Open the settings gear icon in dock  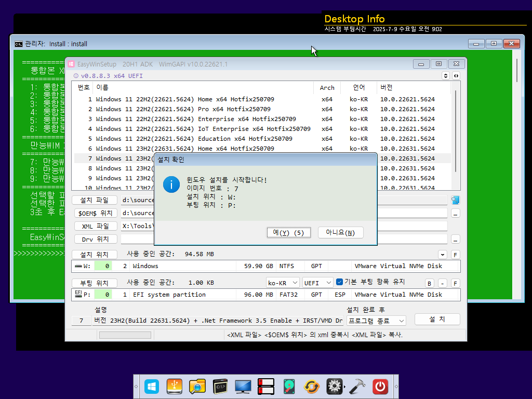(335, 387)
